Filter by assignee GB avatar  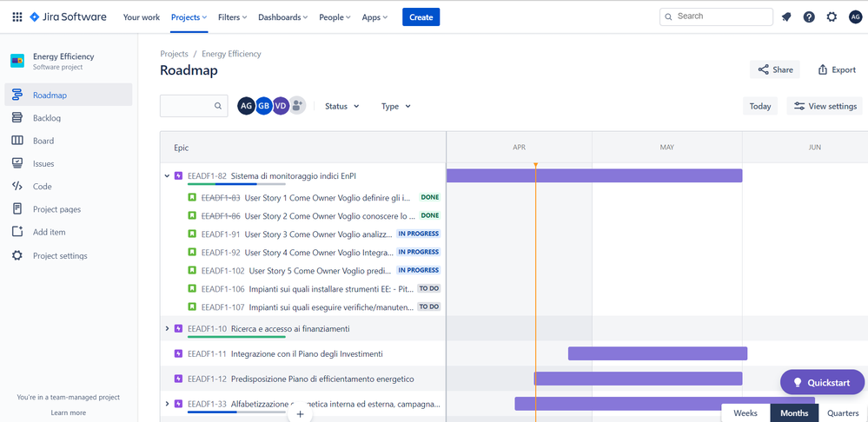(263, 106)
